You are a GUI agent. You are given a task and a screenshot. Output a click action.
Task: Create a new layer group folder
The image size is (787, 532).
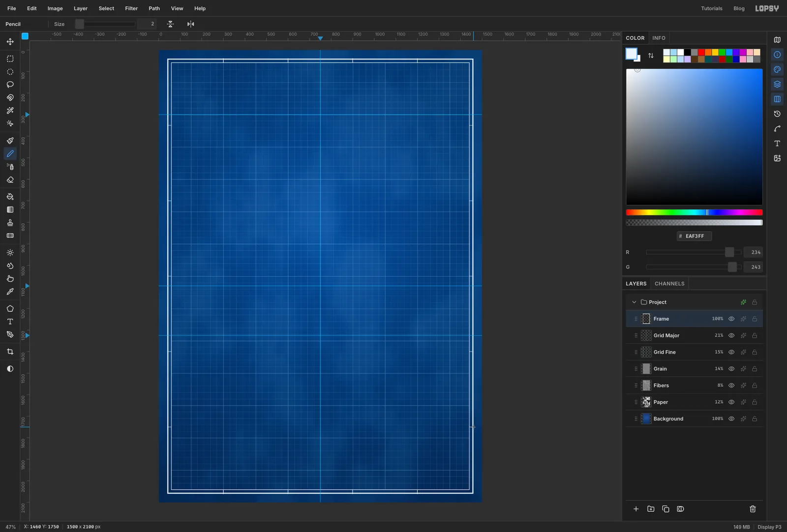click(x=651, y=509)
